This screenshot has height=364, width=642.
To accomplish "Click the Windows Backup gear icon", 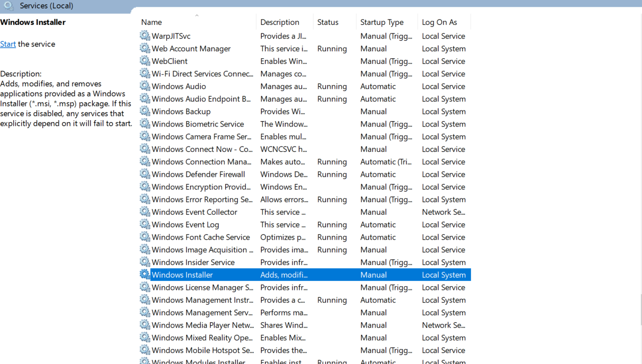I will (x=145, y=112).
